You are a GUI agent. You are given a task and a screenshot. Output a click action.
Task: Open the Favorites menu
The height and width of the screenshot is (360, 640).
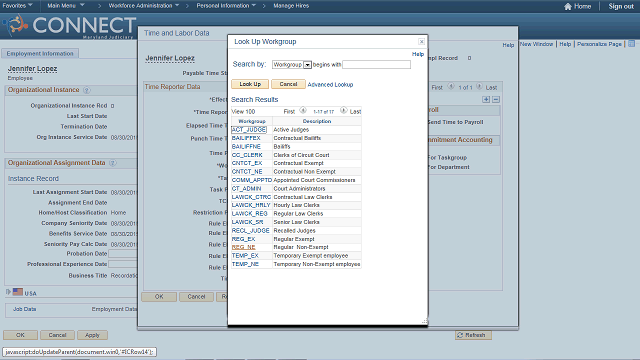click(x=18, y=6)
